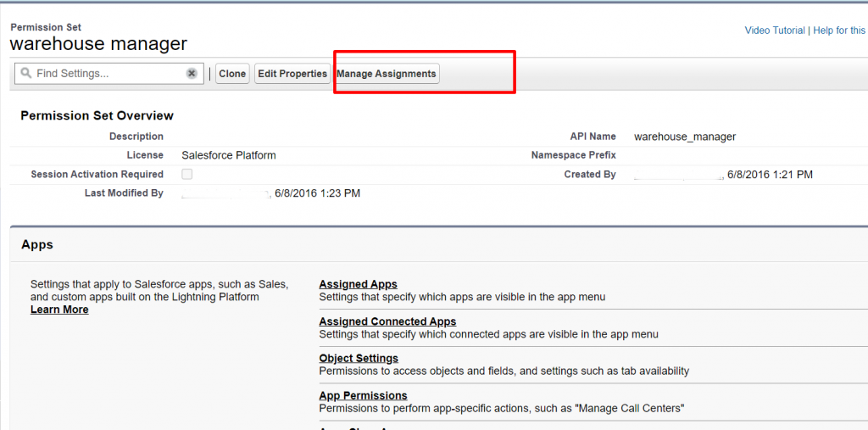Click the Clone button
Image resolution: width=868 pixels, height=430 pixels.
click(x=232, y=74)
